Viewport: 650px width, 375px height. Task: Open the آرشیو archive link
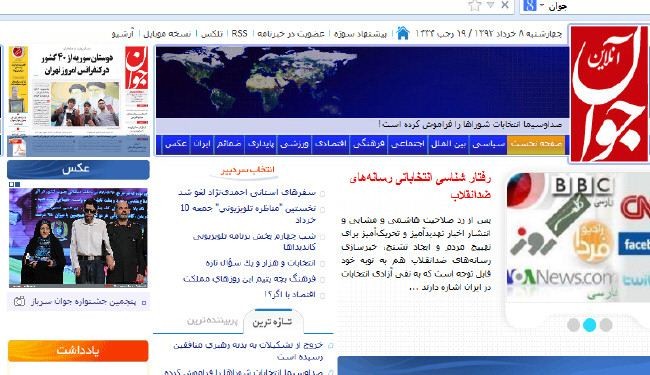click(123, 34)
